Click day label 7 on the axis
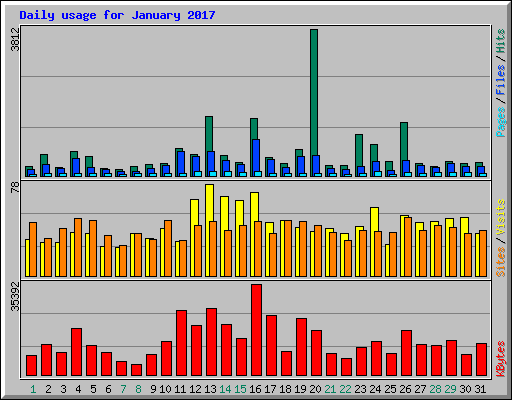The image size is (512, 400). (x=123, y=389)
